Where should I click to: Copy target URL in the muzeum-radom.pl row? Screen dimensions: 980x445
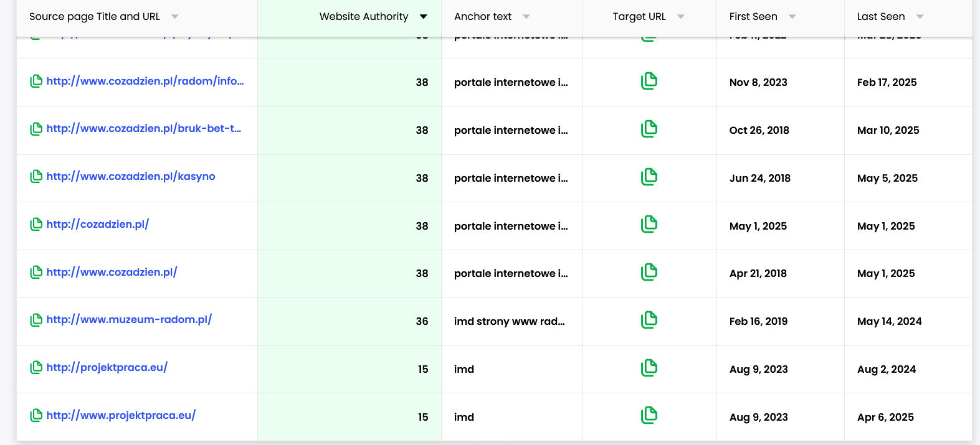pyautogui.click(x=649, y=320)
